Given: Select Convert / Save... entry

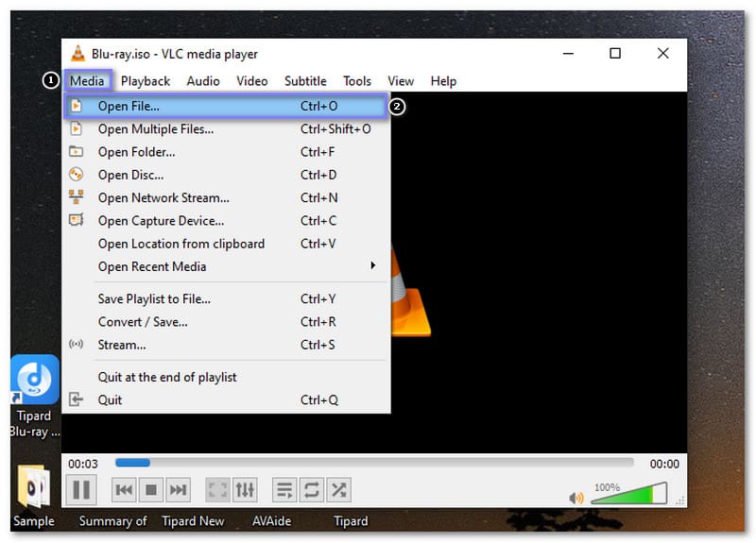Looking at the screenshot, I should [226, 322].
